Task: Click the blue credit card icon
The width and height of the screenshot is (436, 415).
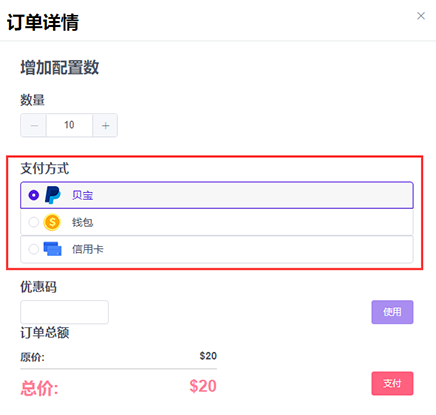Action: pos(53,249)
